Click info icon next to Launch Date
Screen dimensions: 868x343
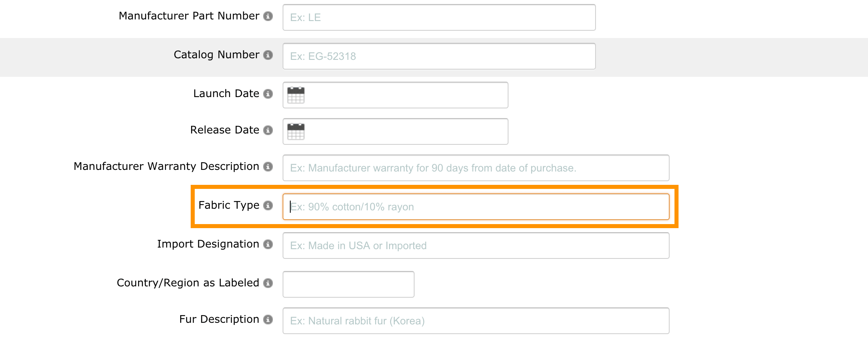coord(268,94)
